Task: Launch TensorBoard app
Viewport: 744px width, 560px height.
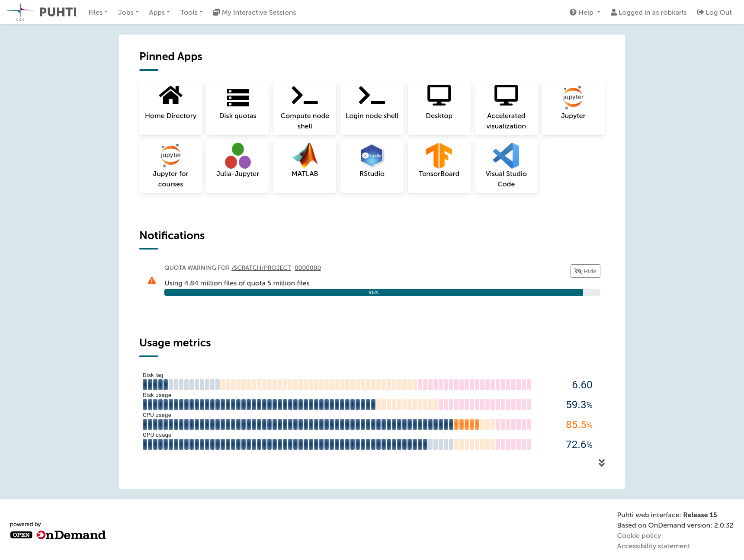Action: 439,166
